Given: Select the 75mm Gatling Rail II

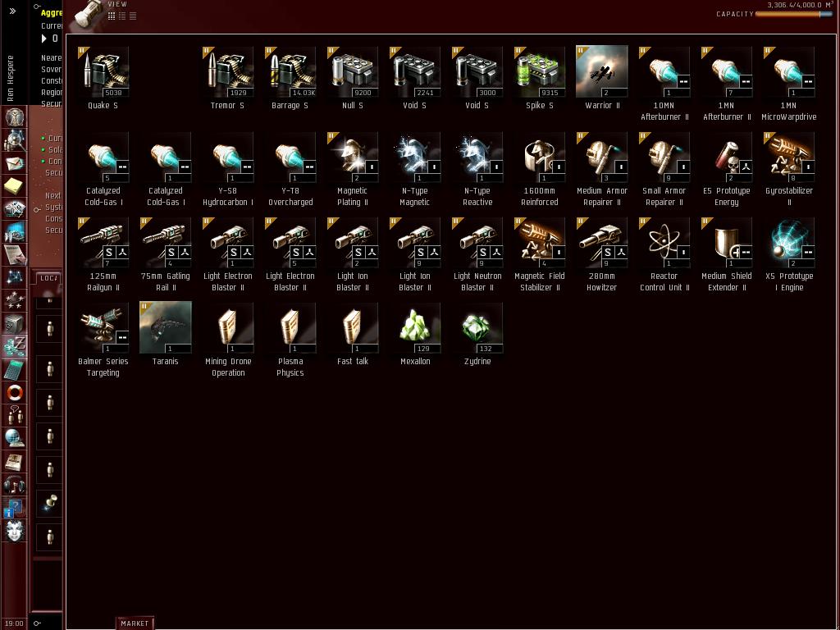Looking at the screenshot, I should tap(165, 255).
